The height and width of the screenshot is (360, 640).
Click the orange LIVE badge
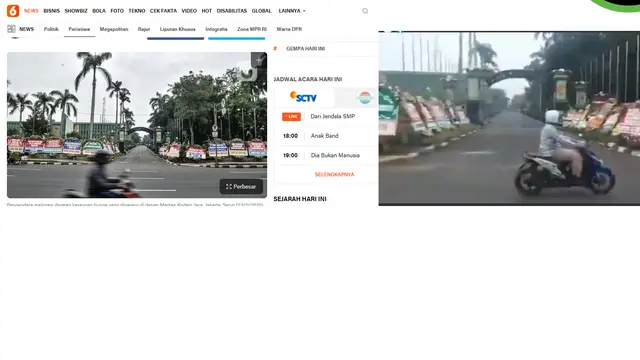point(291,117)
